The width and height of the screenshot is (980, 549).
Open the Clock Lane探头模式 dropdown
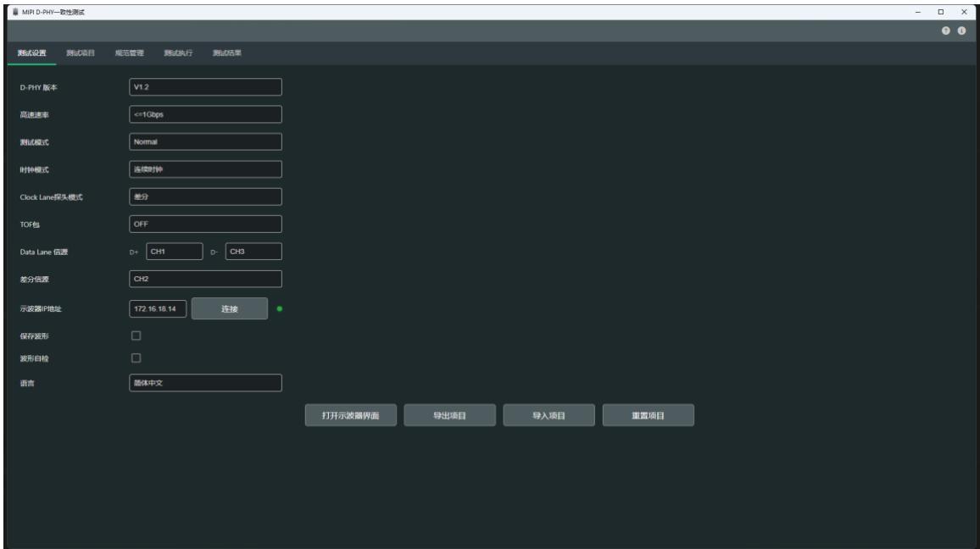pyautogui.click(x=205, y=197)
